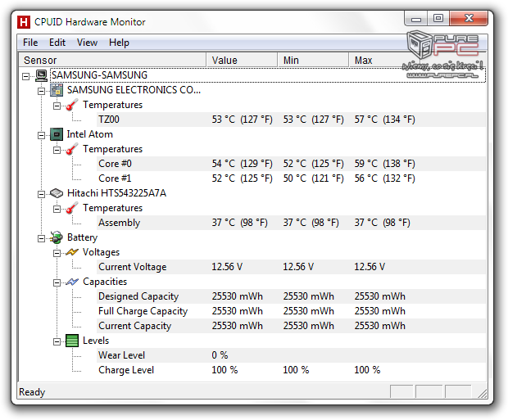Image resolution: width=508 pixels, height=420 pixels.
Task: Click the computer icon beside SAMSUNG-SAMSUNG
Action: [x=41, y=75]
